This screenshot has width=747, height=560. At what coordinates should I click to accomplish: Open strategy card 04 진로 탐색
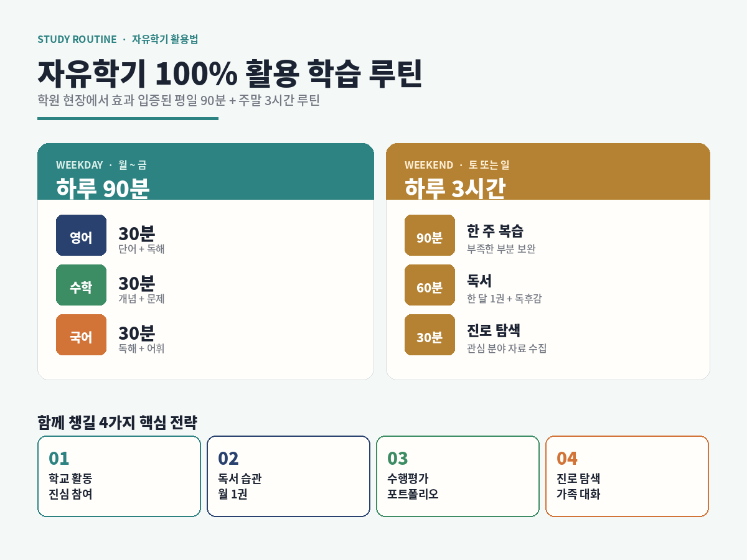click(627, 476)
